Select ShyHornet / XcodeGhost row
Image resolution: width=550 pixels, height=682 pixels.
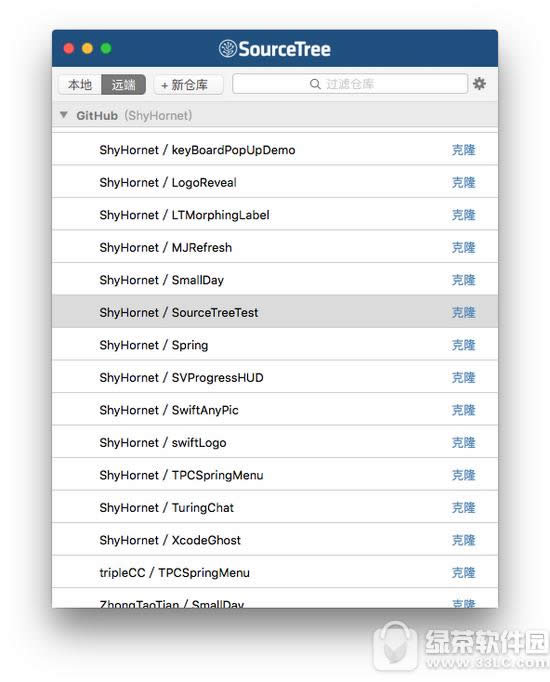[275, 539]
